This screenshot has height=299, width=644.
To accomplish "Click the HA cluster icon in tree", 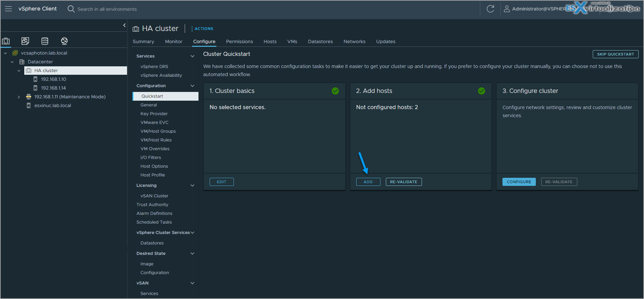I will [x=29, y=70].
